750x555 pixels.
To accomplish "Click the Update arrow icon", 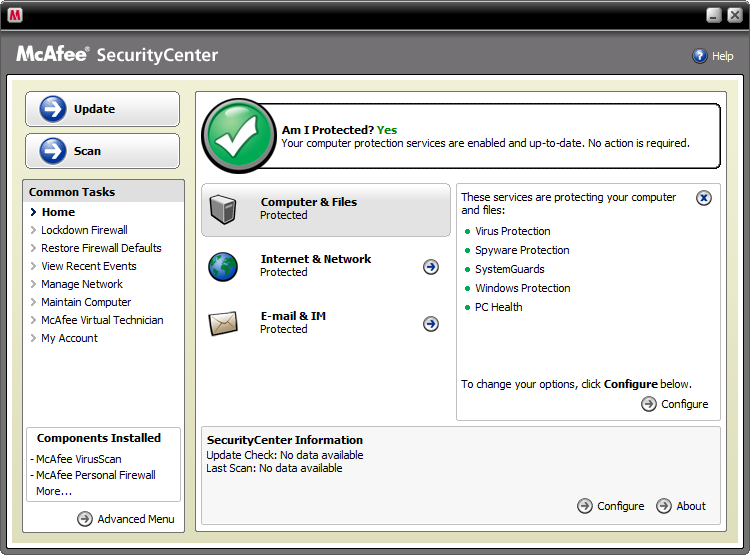I will coord(53,109).
